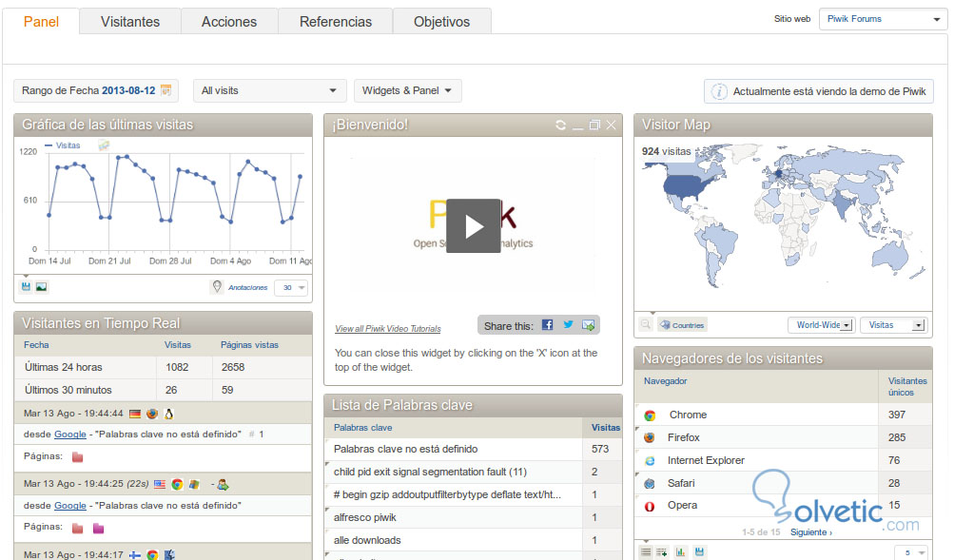The image size is (954, 560).
Task: Switch to the Objetivos tab
Action: tap(441, 22)
